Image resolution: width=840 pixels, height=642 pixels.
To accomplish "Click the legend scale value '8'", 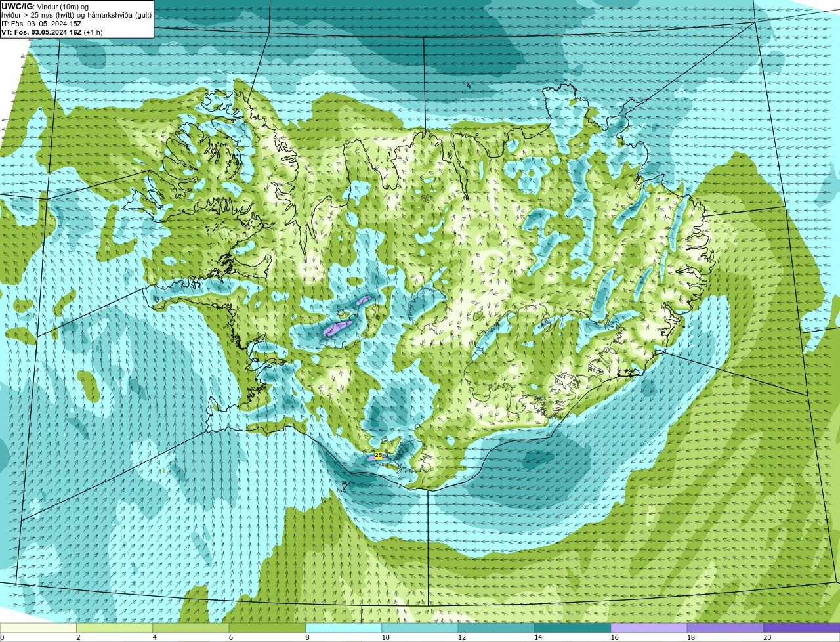I will (x=308, y=637).
